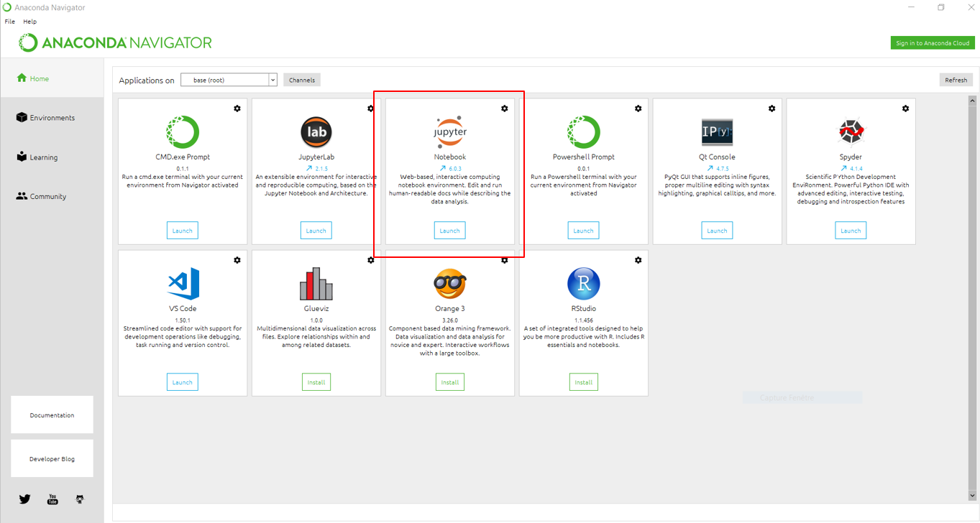The image size is (980, 523).
Task: Click the Channels button
Action: pos(302,80)
